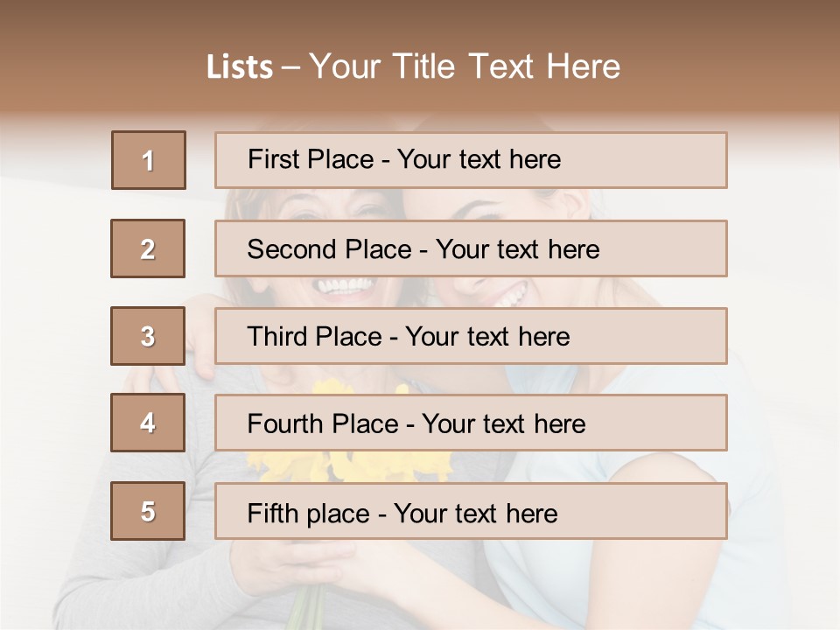
Task: Click the number 1 box
Action: (149, 160)
